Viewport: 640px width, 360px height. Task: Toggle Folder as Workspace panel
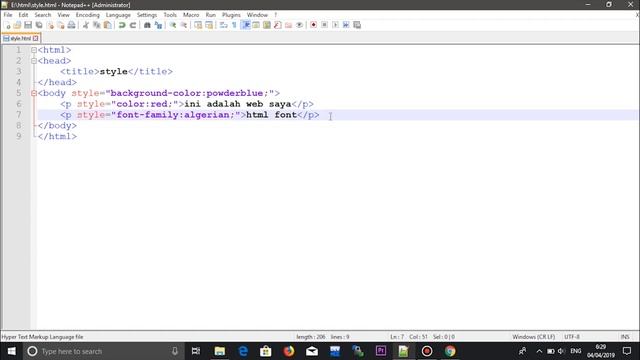point(289,25)
